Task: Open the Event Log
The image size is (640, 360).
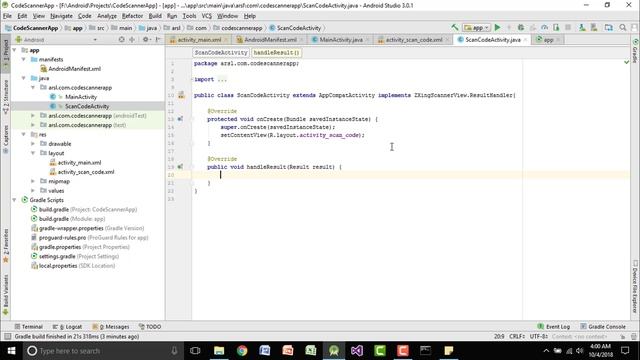Action: (553, 327)
